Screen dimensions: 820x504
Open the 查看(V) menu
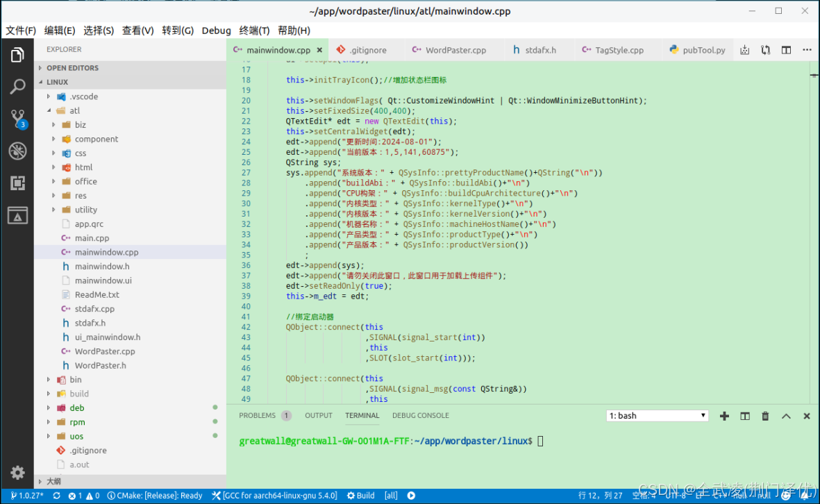tap(137, 31)
